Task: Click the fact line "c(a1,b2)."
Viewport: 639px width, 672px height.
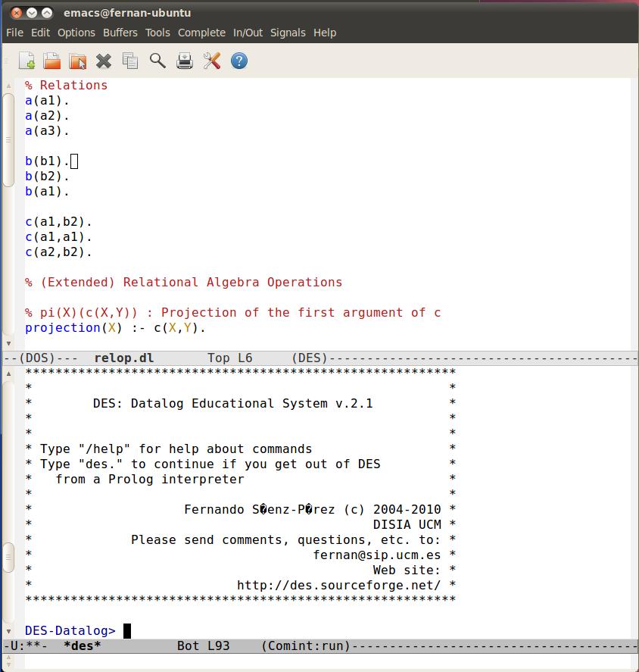Action: [58, 222]
